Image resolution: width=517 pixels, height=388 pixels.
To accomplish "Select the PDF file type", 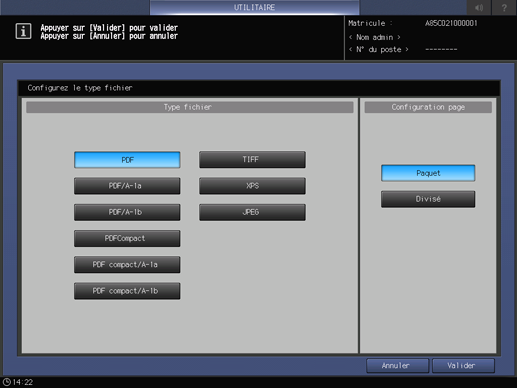I will [127, 160].
